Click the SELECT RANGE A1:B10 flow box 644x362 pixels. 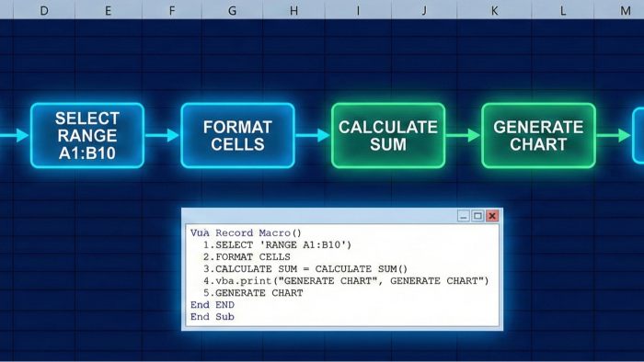coord(87,136)
